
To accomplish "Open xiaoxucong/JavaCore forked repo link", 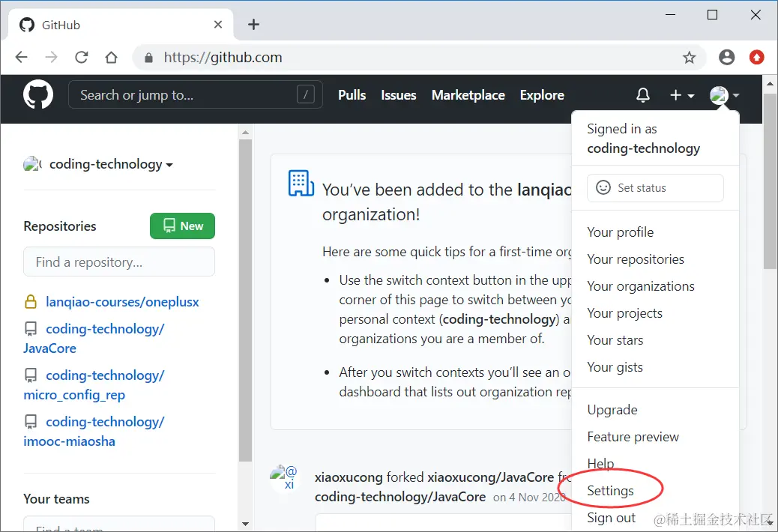I will (x=491, y=477).
